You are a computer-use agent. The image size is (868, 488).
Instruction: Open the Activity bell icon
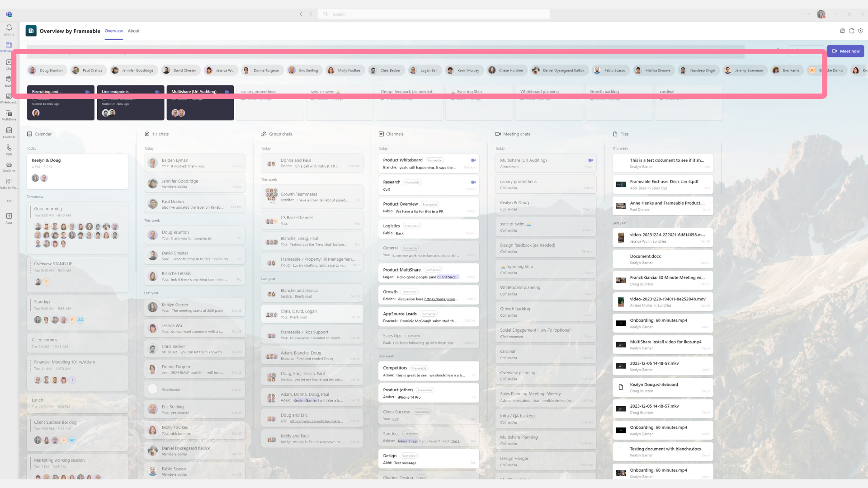click(x=9, y=28)
